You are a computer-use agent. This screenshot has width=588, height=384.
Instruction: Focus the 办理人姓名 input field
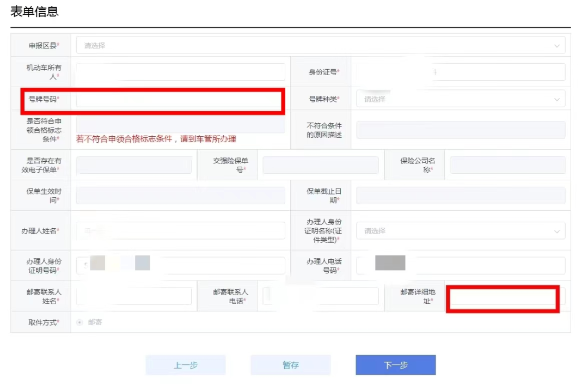pyautogui.click(x=180, y=231)
